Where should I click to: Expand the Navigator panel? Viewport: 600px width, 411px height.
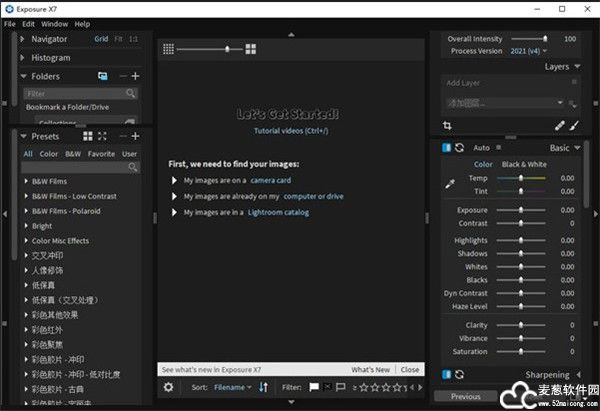tap(22, 39)
